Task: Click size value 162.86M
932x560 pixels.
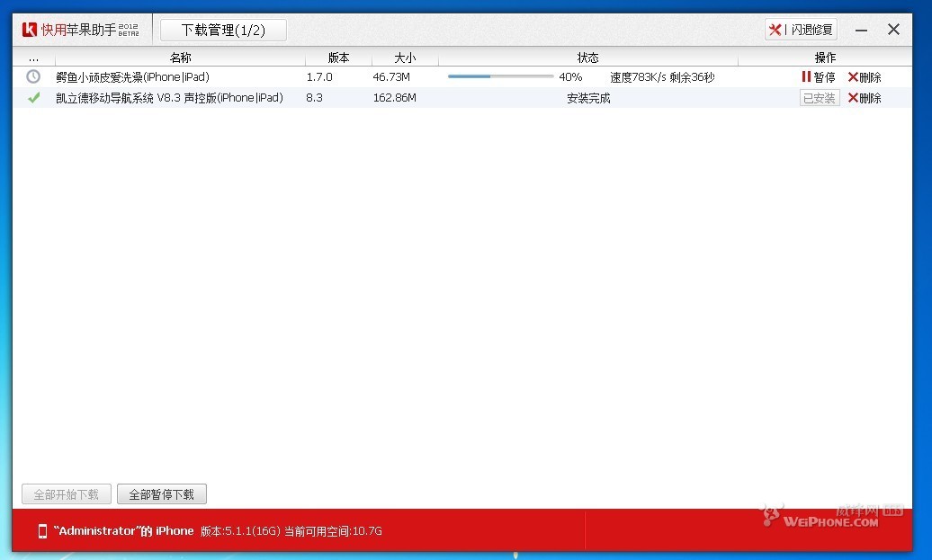Action: (394, 98)
